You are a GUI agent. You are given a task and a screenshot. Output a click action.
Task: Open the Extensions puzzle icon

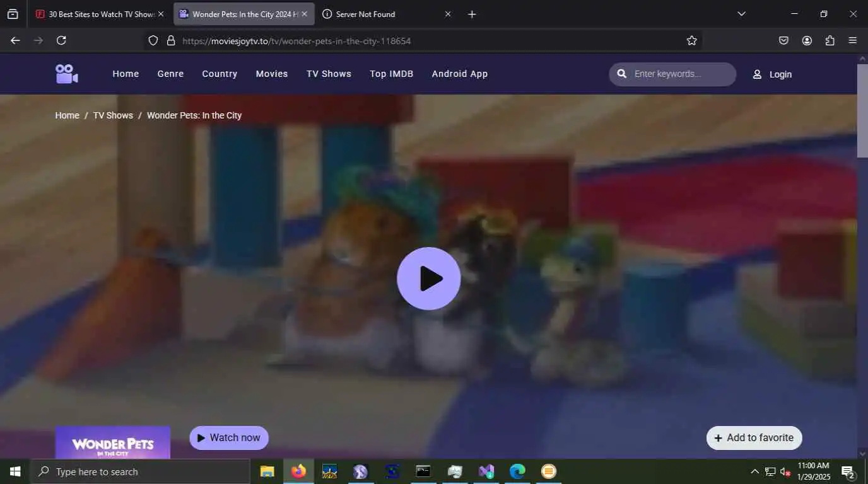830,40
